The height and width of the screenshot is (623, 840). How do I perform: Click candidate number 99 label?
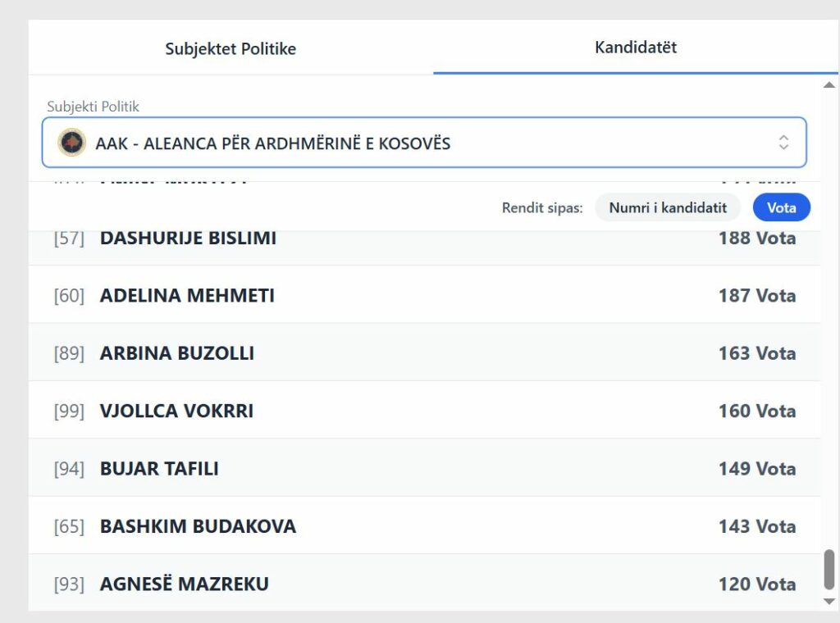click(69, 412)
